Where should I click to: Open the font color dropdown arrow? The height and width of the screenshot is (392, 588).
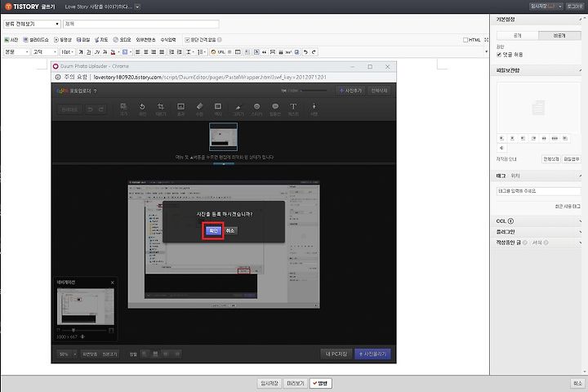tap(118, 52)
